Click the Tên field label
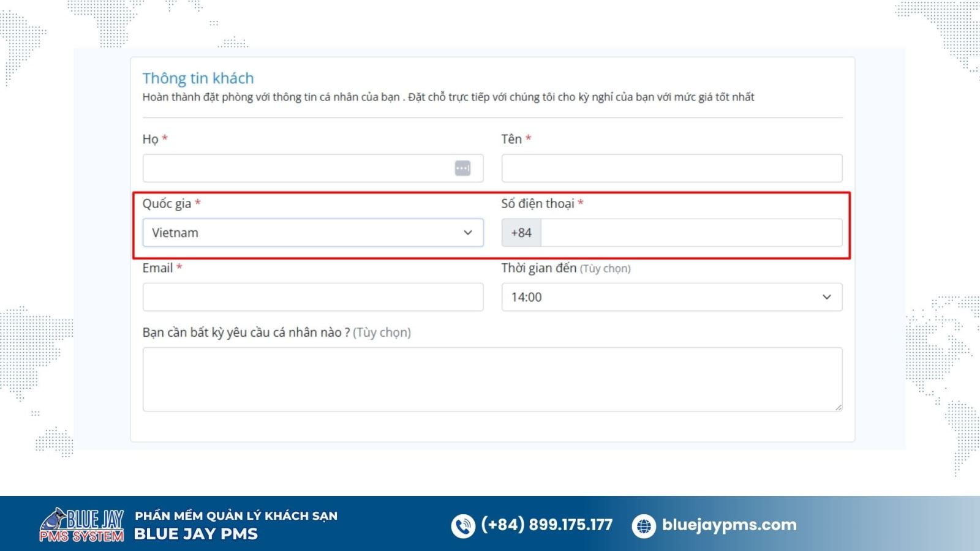Viewport: 980px width, 551px height. click(511, 139)
